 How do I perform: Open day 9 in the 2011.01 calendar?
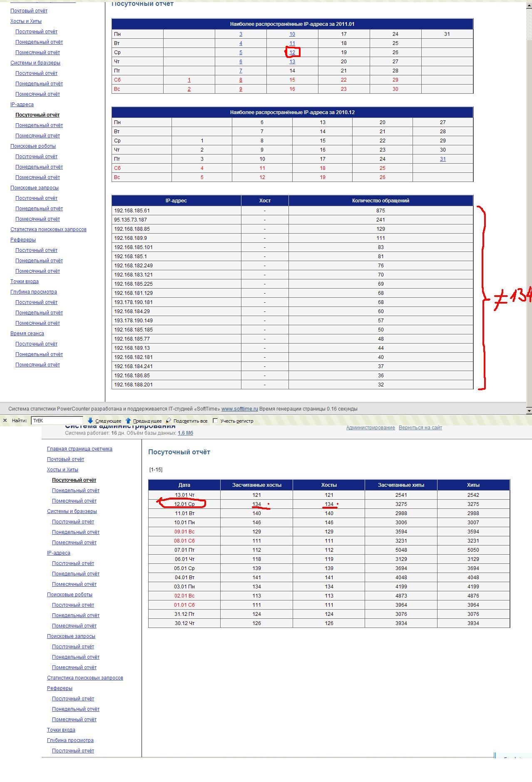(241, 89)
